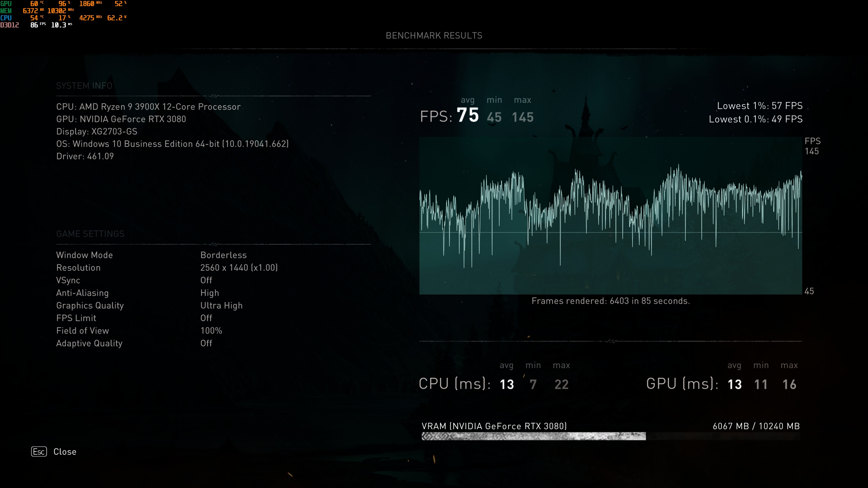Click the Esc key icon

tap(39, 451)
